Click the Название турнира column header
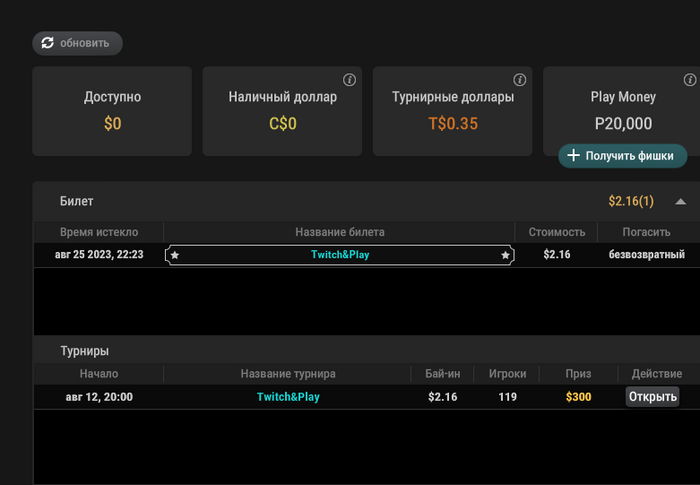The height and width of the screenshot is (485, 700). pos(288,374)
